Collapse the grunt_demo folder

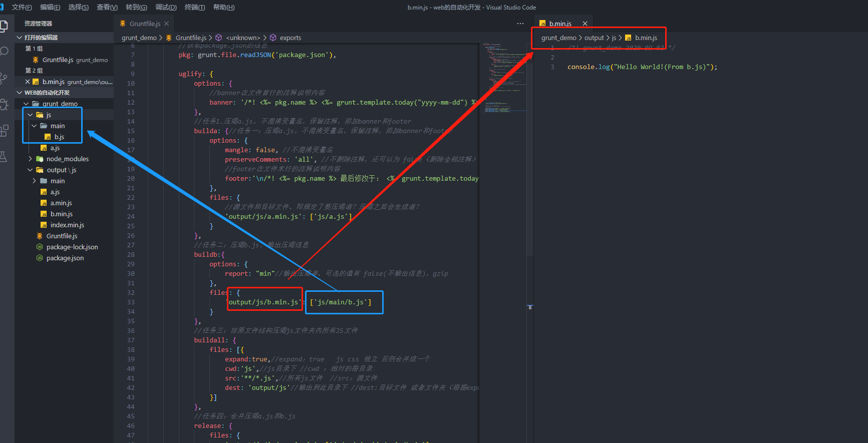click(x=26, y=104)
